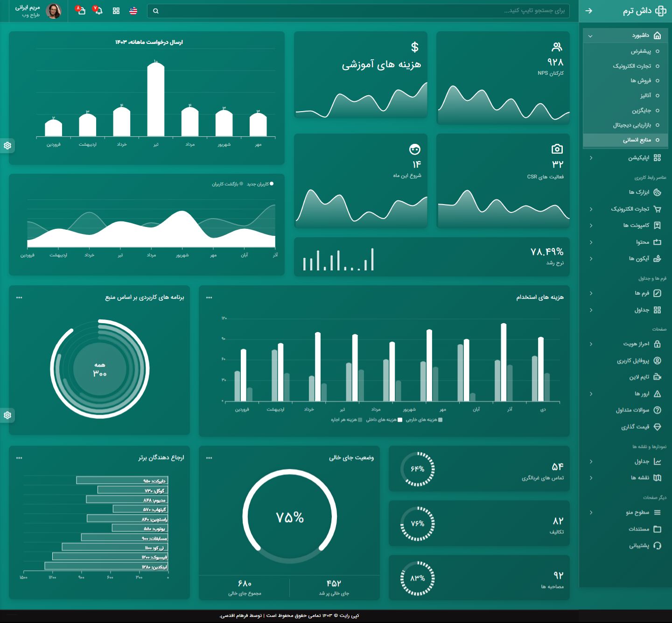This screenshot has height=623, width=672.
Task: Click the forms edit icon
Action: point(657,293)
